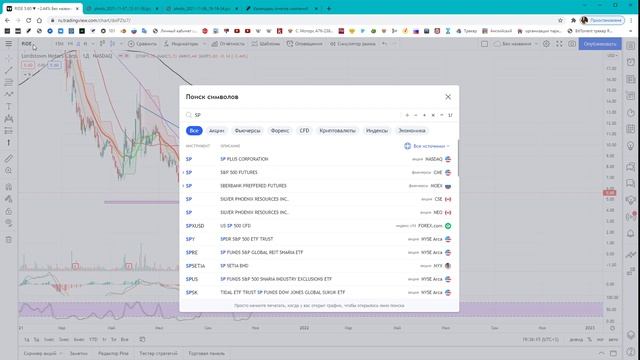Select the zoom in tool

pos(9,171)
